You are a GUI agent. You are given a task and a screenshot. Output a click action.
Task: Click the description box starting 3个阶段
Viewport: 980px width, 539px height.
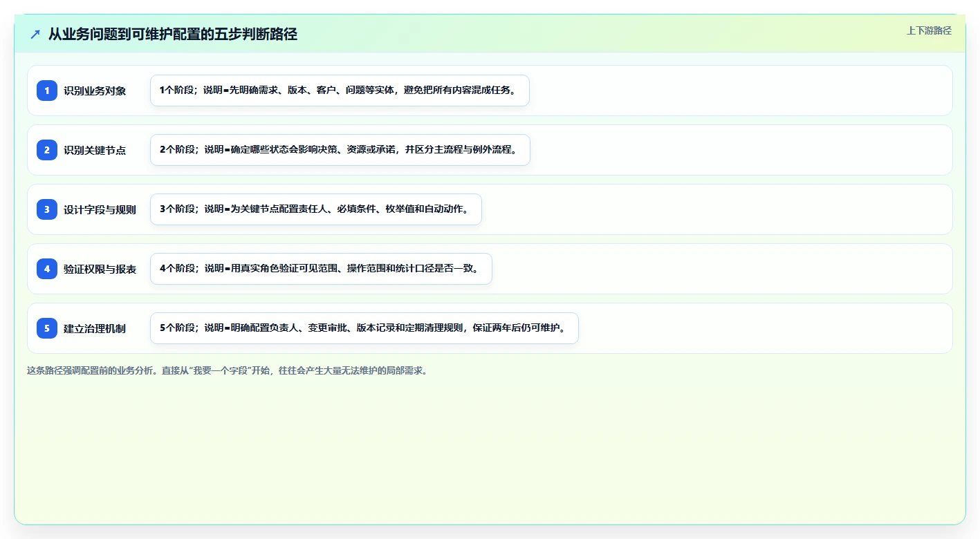click(x=316, y=209)
